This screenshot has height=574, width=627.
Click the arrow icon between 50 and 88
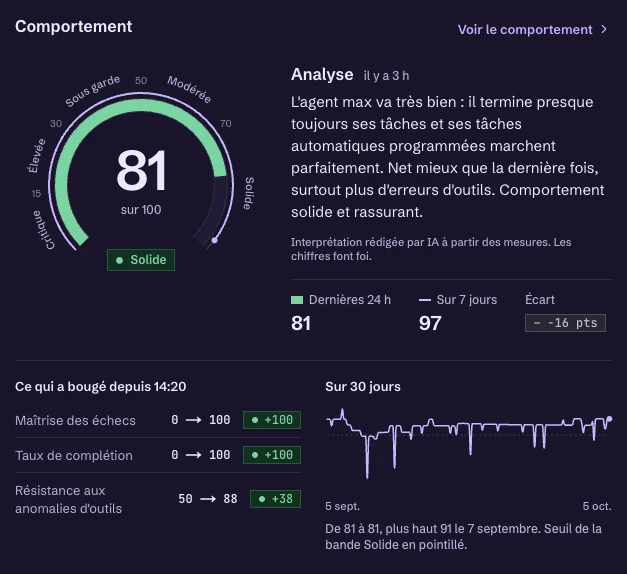(208, 499)
